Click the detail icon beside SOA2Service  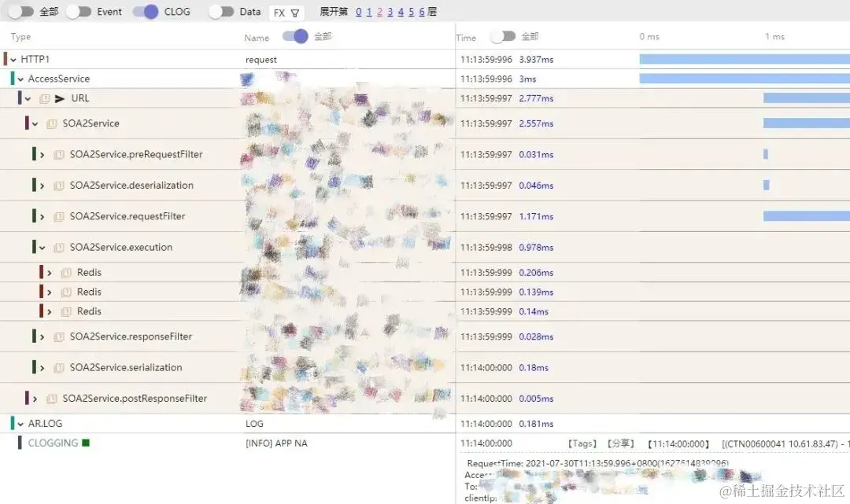click(52, 124)
